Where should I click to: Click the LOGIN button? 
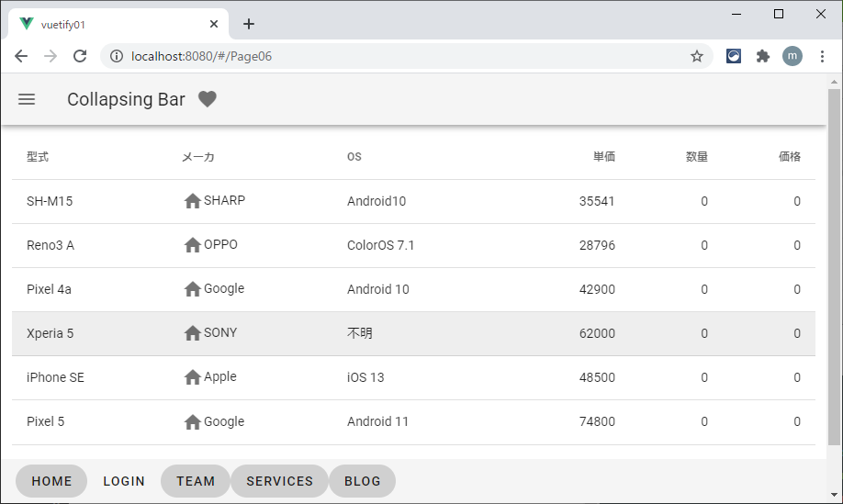(x=124, y=481)
